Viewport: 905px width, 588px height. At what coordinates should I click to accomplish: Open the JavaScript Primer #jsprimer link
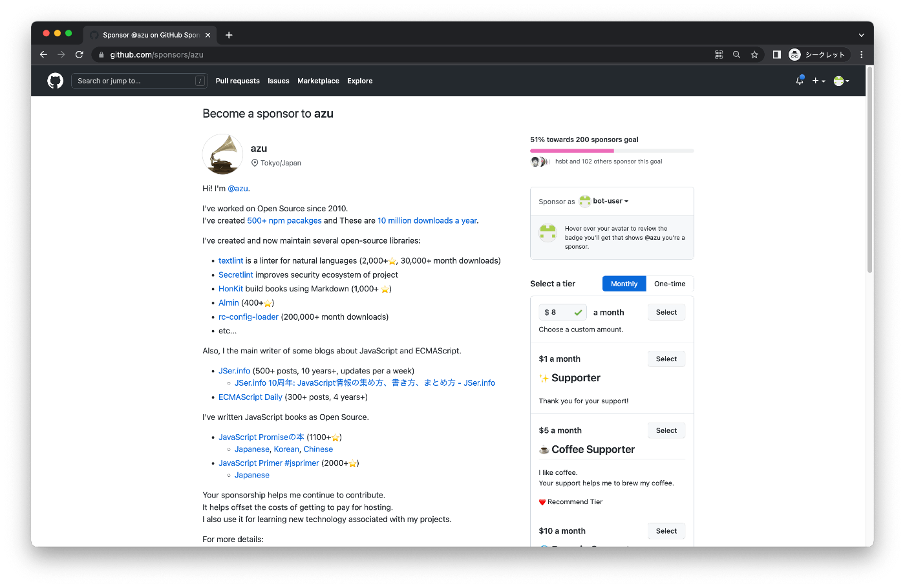(269, 463)
